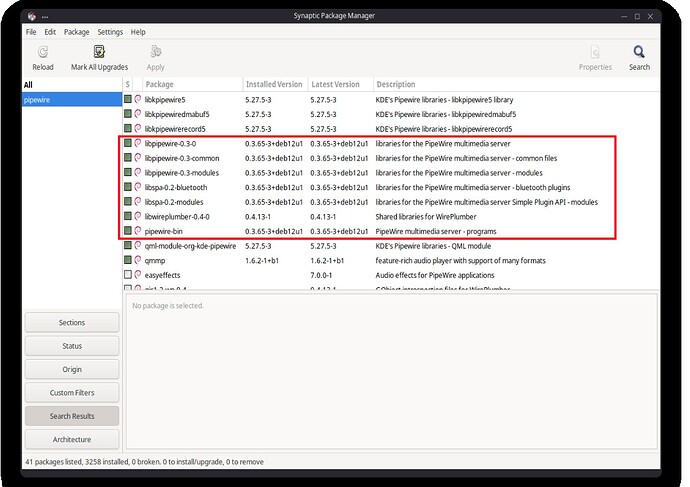Sort by Latest Version column header
This screenshot has height=487, width=690.
(x=340, y=84)
